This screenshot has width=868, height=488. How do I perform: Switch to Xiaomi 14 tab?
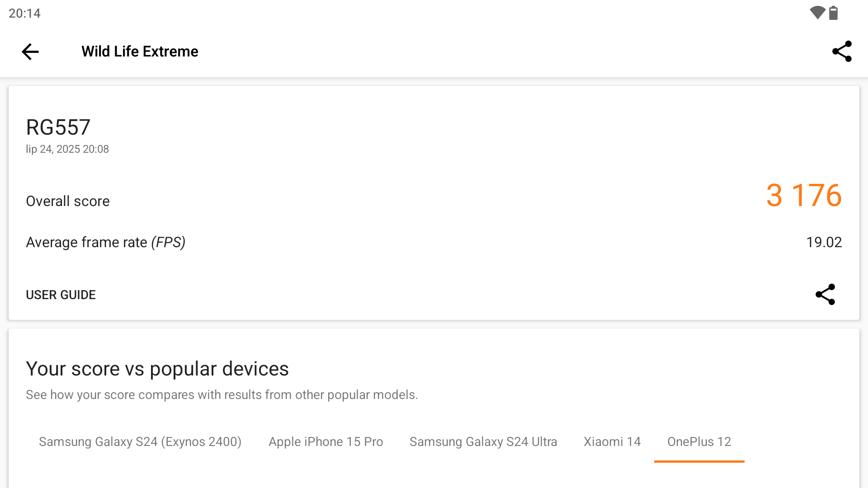coord(612,442)
